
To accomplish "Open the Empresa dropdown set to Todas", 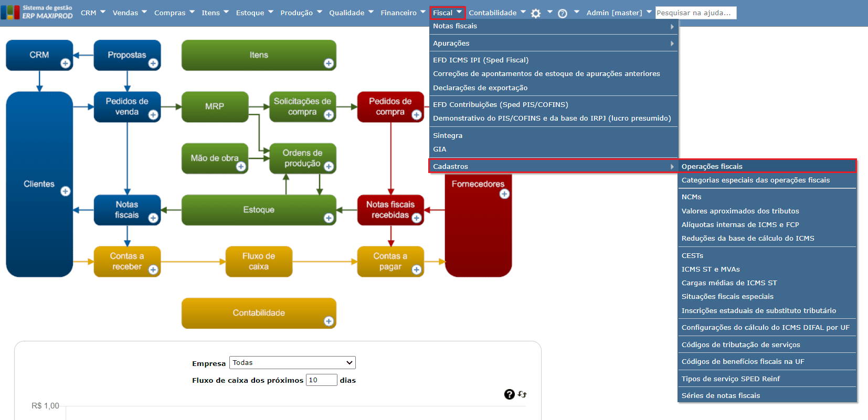I will click(x=292, y=363).
